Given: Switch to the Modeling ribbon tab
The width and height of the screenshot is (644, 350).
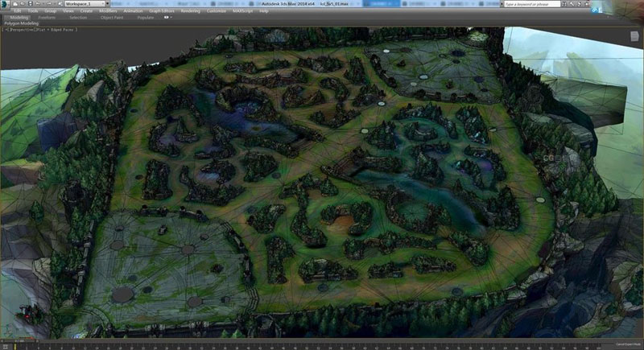Looking at the screenshot, I should (x=19, y=18).
